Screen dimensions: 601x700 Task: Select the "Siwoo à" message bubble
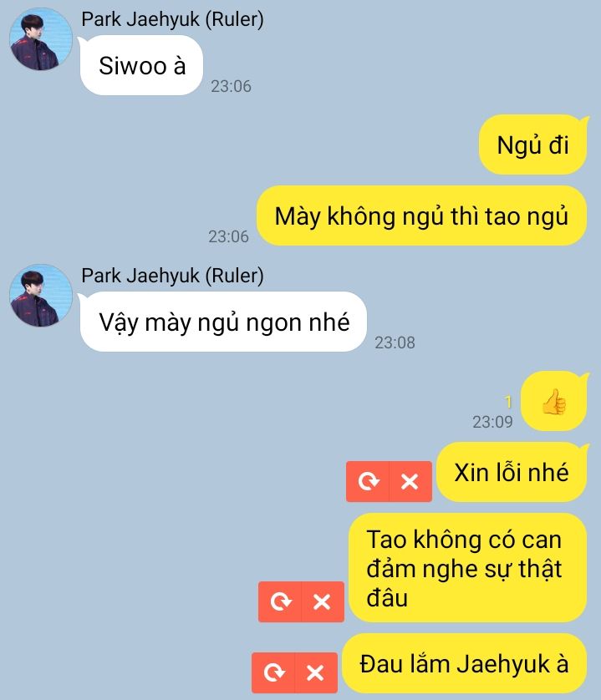tap(141, 65)
